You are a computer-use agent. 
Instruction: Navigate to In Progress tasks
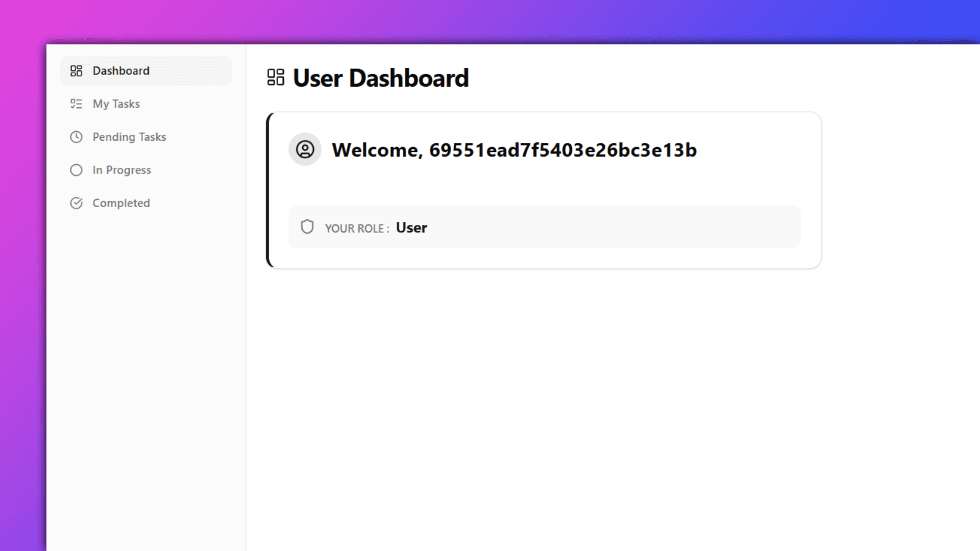tap(121, 170)
